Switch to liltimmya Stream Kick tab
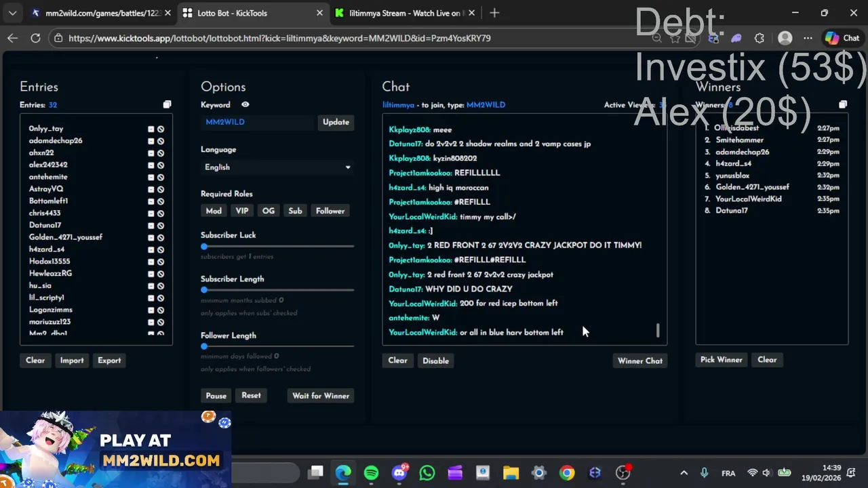The height and width of the screenshot is (488, 868). pos(406,13)
